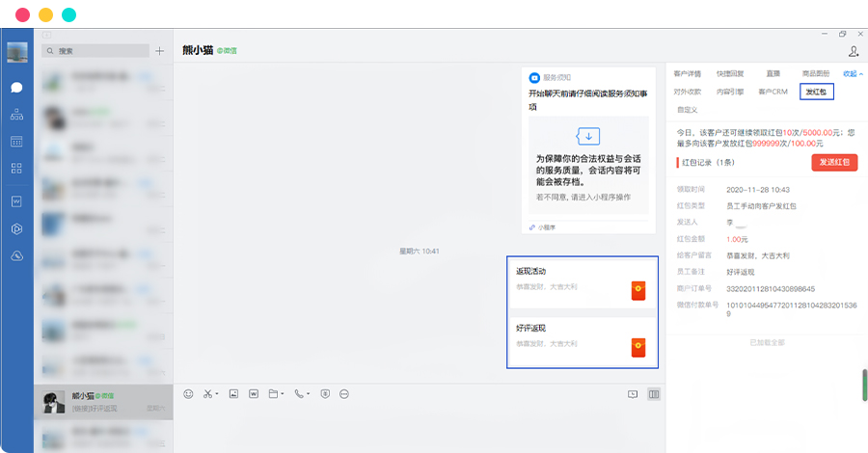Select the 发红包 tab
The height and width of the screenshot is (453, 868).
(x=817, y=92)
